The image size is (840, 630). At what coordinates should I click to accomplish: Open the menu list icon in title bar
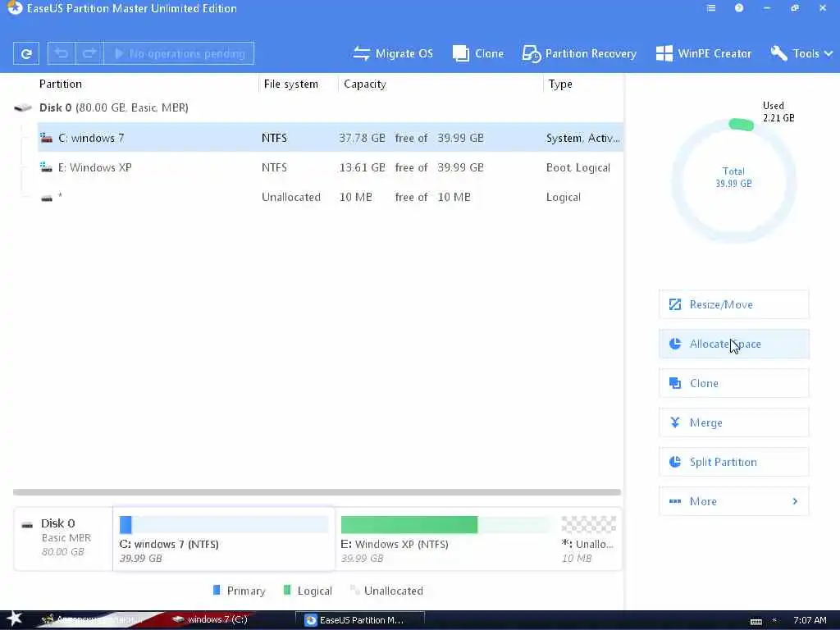(x=711, y=8)
